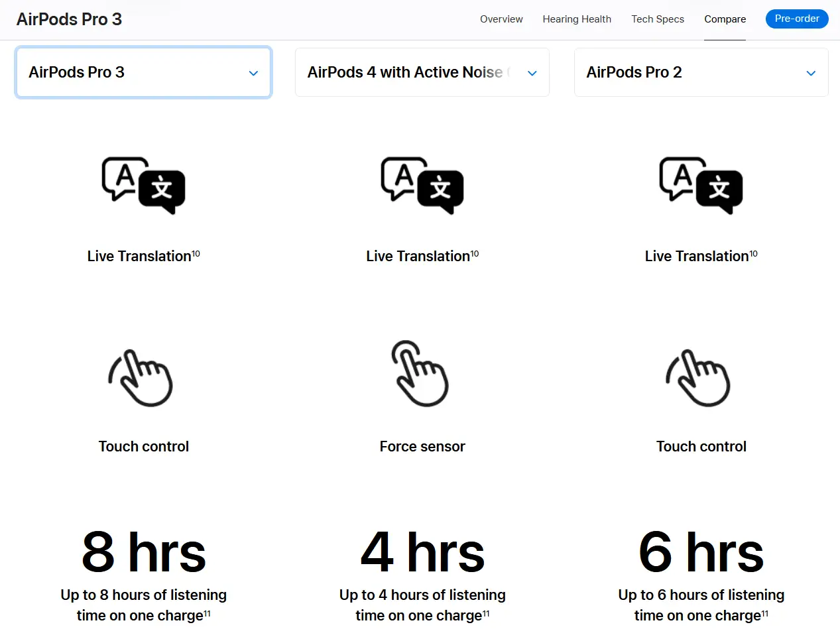Open footnote 11 beside the 8 hours listening text
Image resolution: width=840 pixels, height=643 pixels.
tap(207, 613)
